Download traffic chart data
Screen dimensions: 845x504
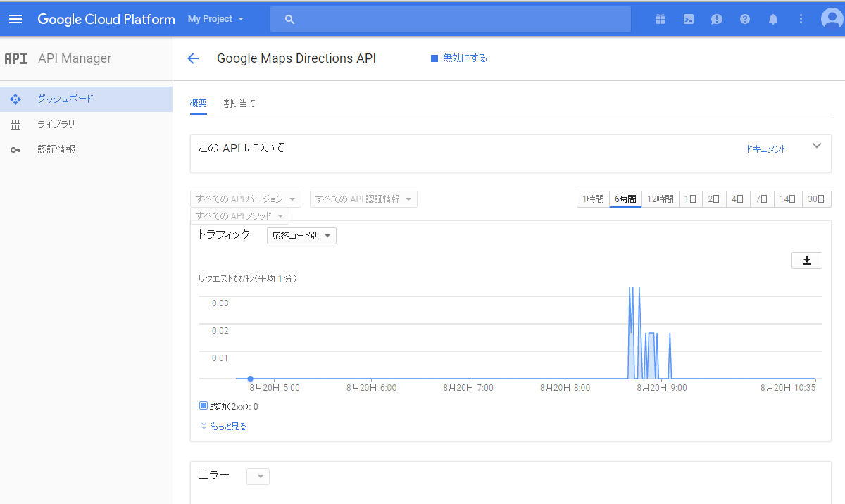(807, 260)
